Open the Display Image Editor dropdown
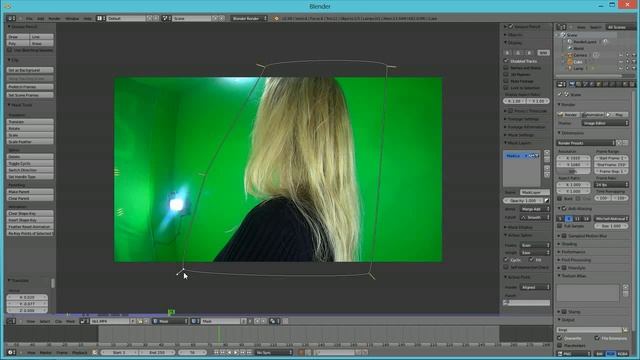 pos(605,123)
